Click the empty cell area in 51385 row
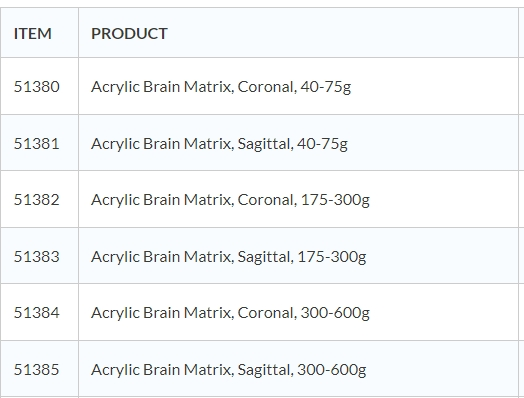This screenshot has width=524, height=398. (x=442, y=369)
